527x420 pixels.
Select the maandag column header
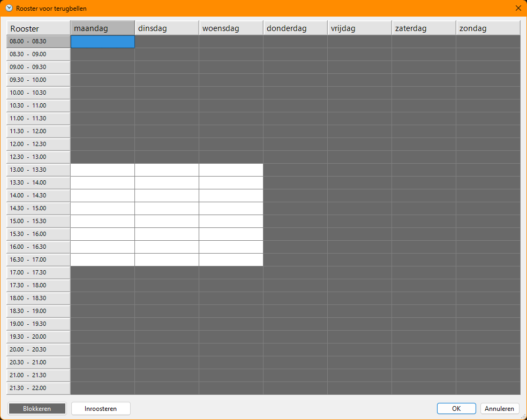[x=102, y=28]
